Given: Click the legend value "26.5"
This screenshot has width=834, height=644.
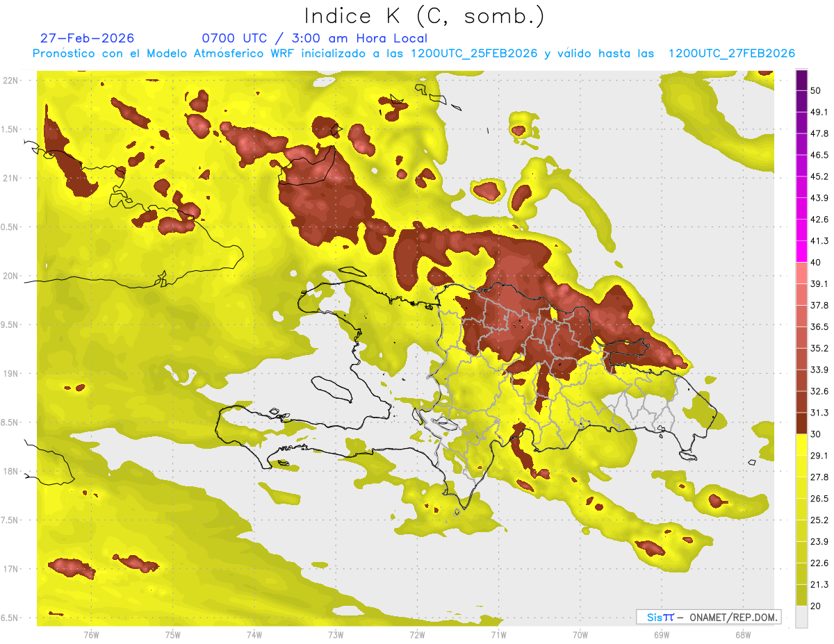Looking at the screenshot, I should click(819, 499).
